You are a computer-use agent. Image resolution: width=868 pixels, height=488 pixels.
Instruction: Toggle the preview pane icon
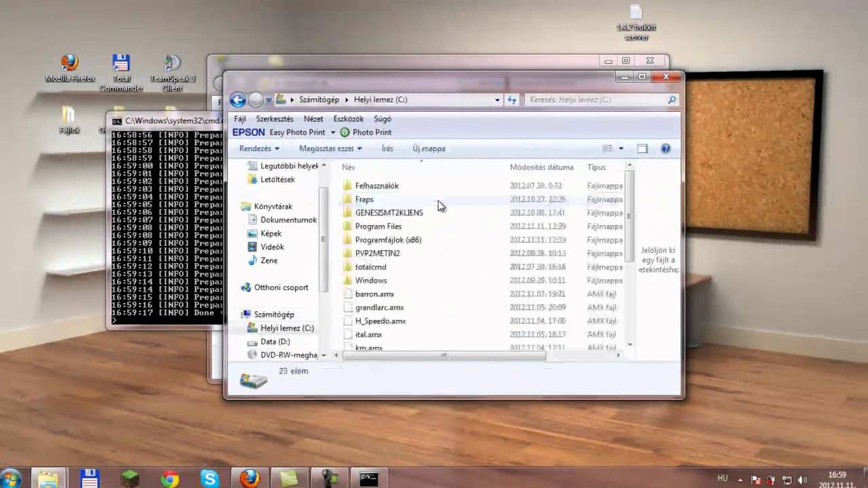point(642,148)
